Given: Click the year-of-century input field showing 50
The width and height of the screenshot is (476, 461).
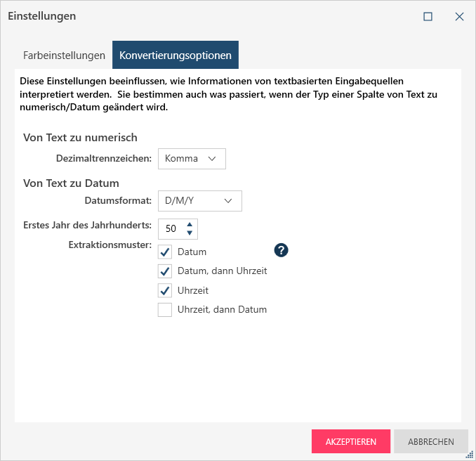Looking at the screenshot, I should tap(171, 228).
